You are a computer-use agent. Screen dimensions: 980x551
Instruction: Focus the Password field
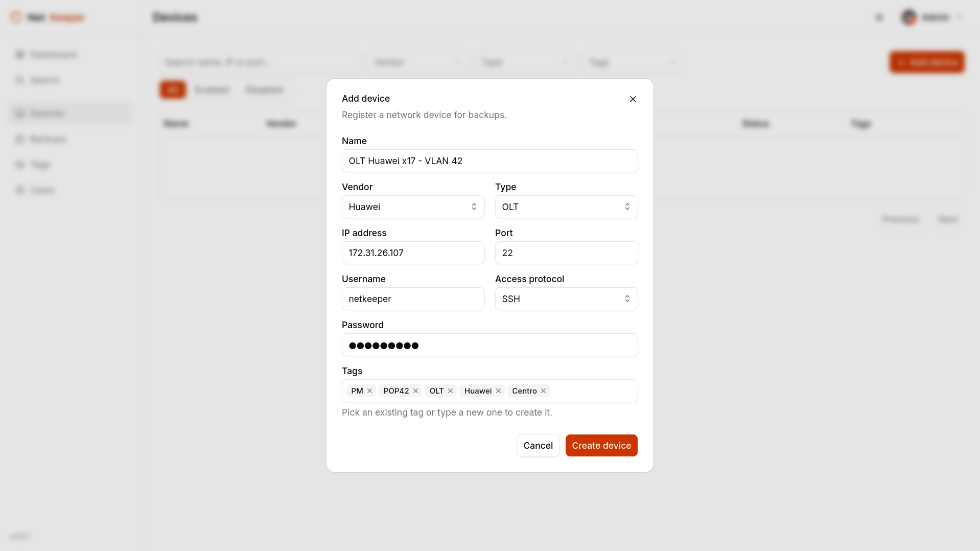[489, 345]
